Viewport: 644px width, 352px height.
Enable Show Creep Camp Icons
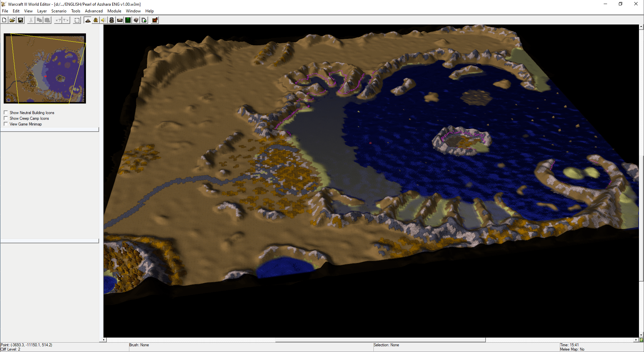(6, 118)
